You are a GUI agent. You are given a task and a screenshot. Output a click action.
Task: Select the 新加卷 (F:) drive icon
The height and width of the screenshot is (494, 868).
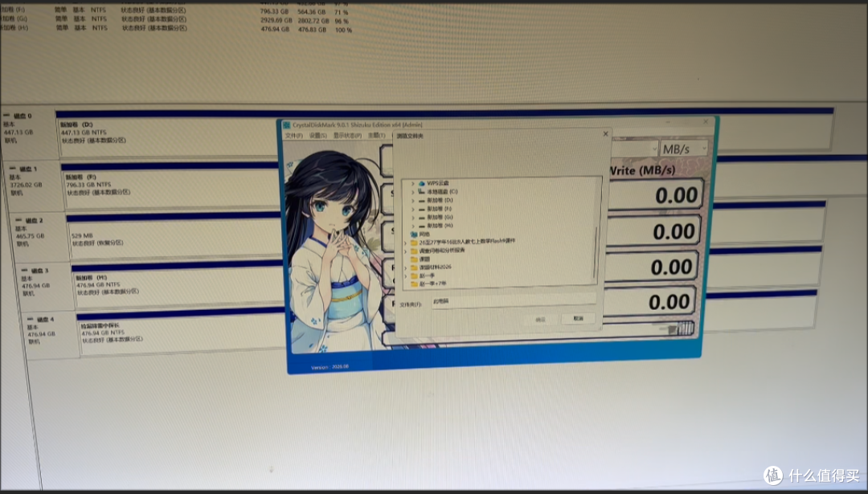(422, 209)
